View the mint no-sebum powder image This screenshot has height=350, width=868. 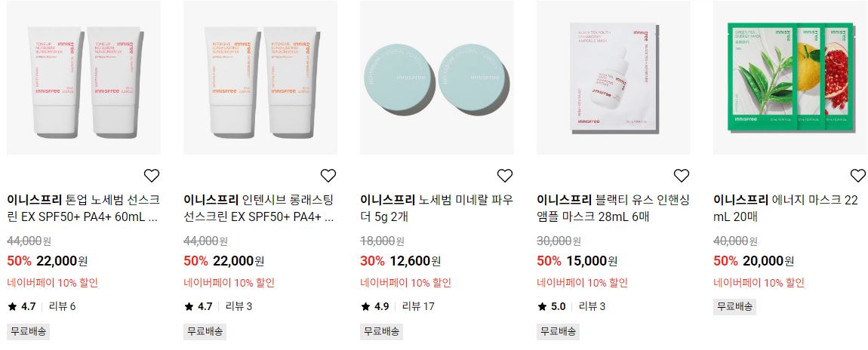437,78
